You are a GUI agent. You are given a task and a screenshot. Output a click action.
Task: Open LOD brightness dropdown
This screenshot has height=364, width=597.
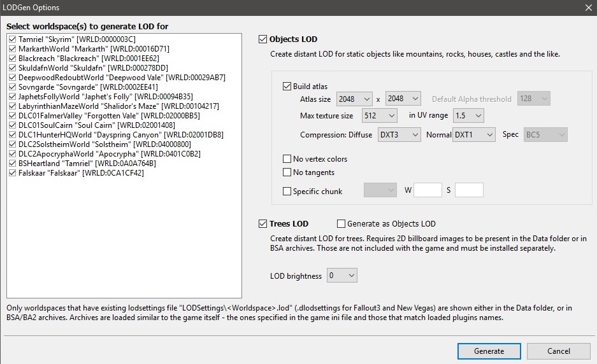tap(342, 276)
